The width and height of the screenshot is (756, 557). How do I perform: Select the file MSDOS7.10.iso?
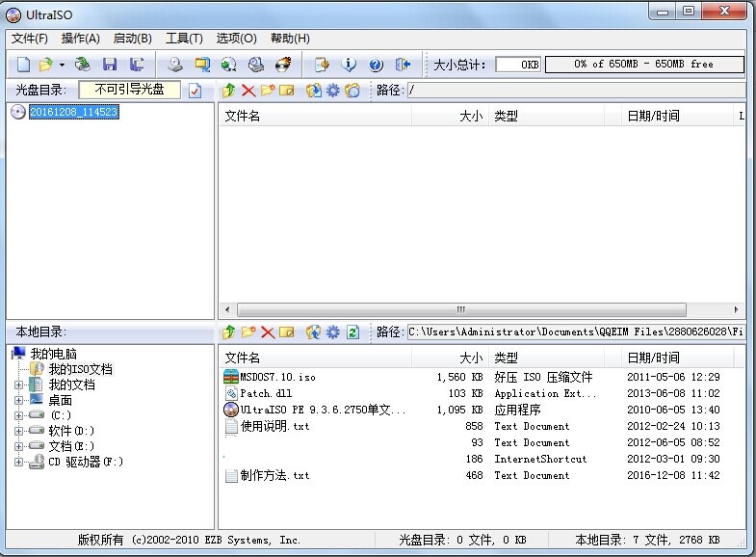point(277,377)
